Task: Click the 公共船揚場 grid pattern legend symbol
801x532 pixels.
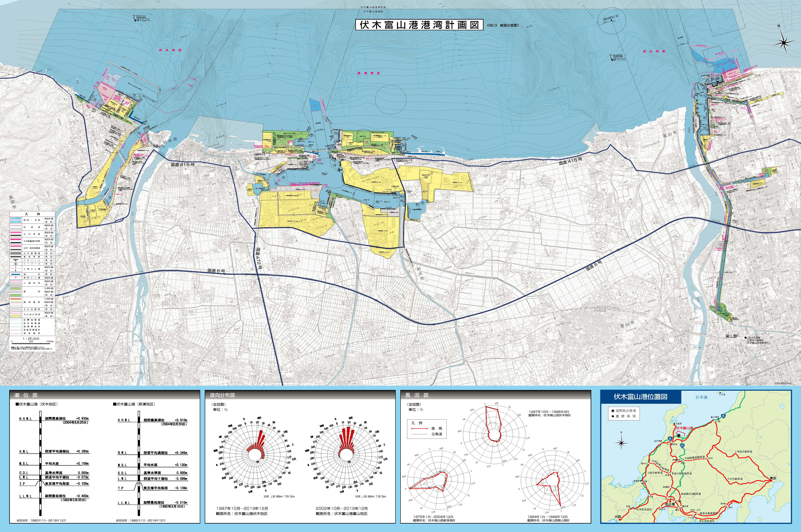Action: point(16,253)
